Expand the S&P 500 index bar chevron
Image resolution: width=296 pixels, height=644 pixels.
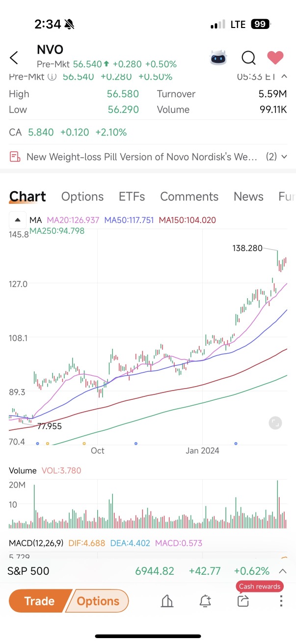tap(283, 571)
